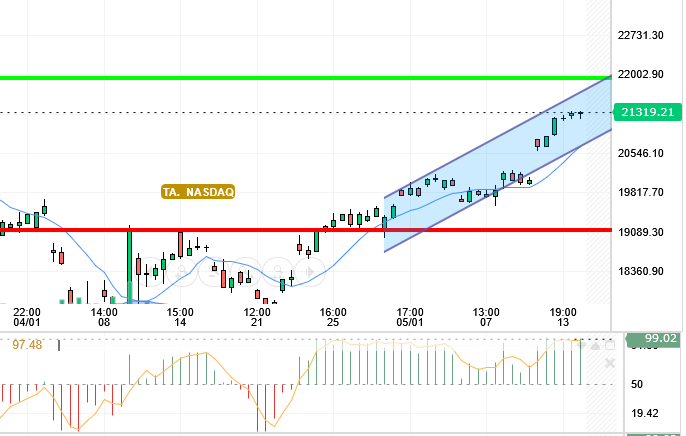Click the faint scroll-left arrow chart control
The width and height of the screenshot is (686, 436).
(x=151, y=272)
